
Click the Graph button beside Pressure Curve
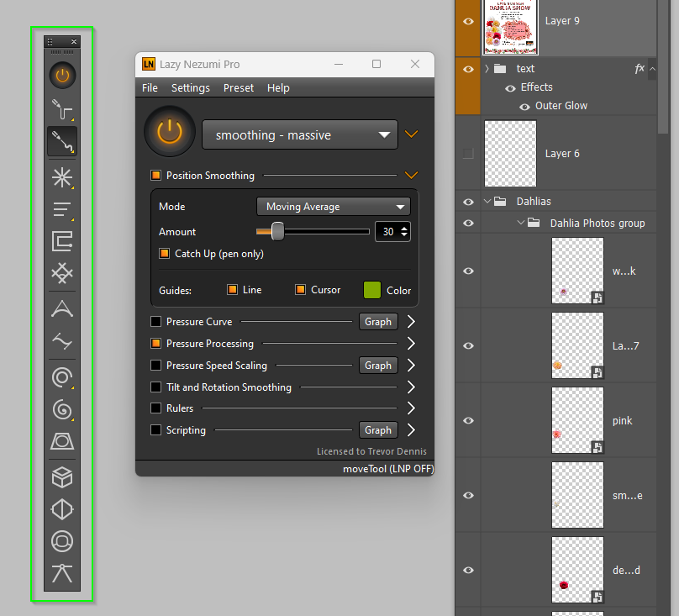[377, 321]
